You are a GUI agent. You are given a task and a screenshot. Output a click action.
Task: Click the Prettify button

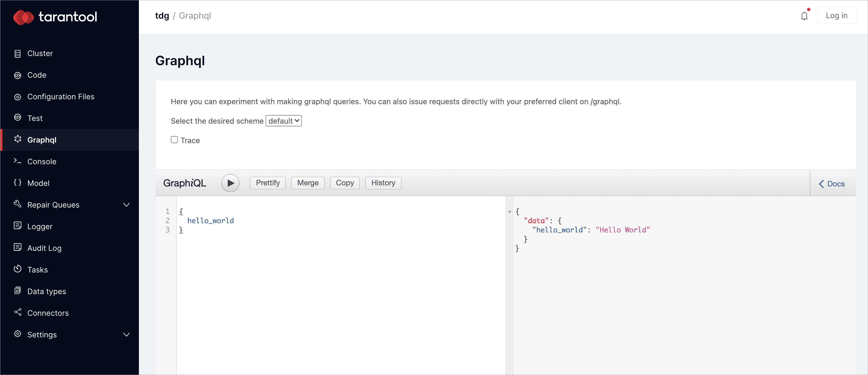tap(267, 183)
